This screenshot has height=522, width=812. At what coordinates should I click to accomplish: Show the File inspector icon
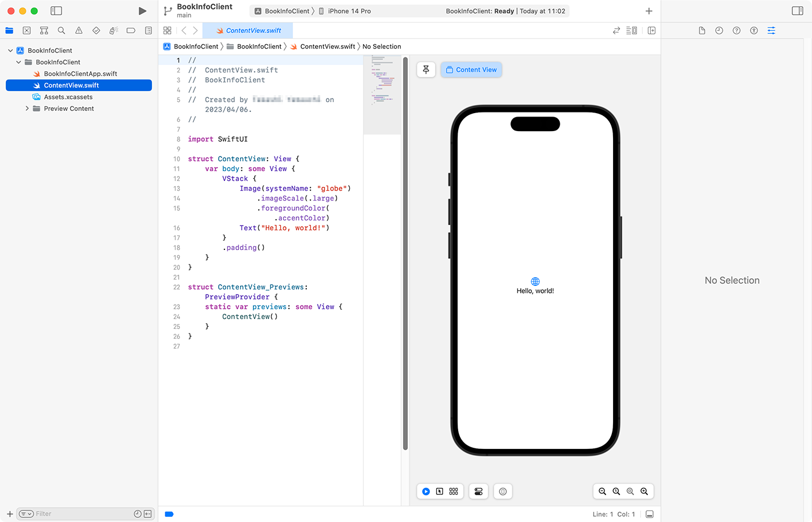click(x=702, y=30)
